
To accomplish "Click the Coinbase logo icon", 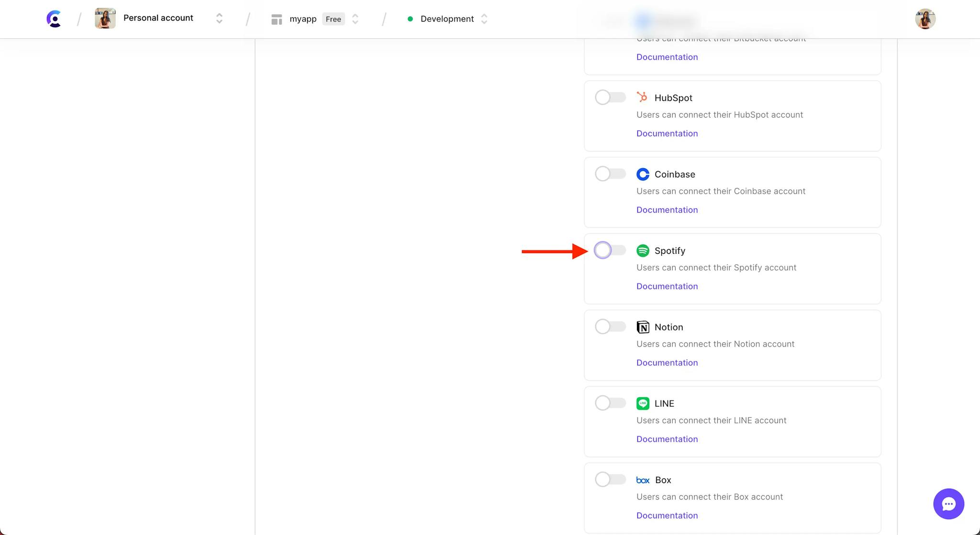I will coord(643,174).
